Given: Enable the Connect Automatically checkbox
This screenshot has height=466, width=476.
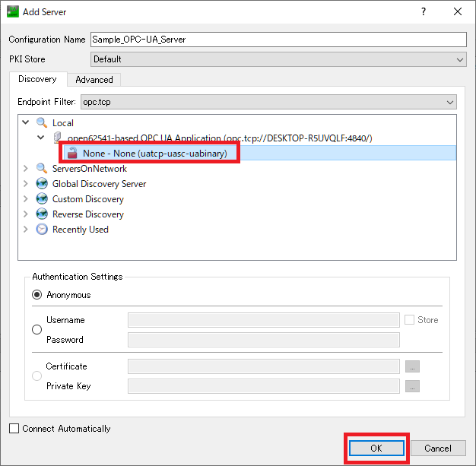Looking at the screenshot, I should (x=14, y=429).
